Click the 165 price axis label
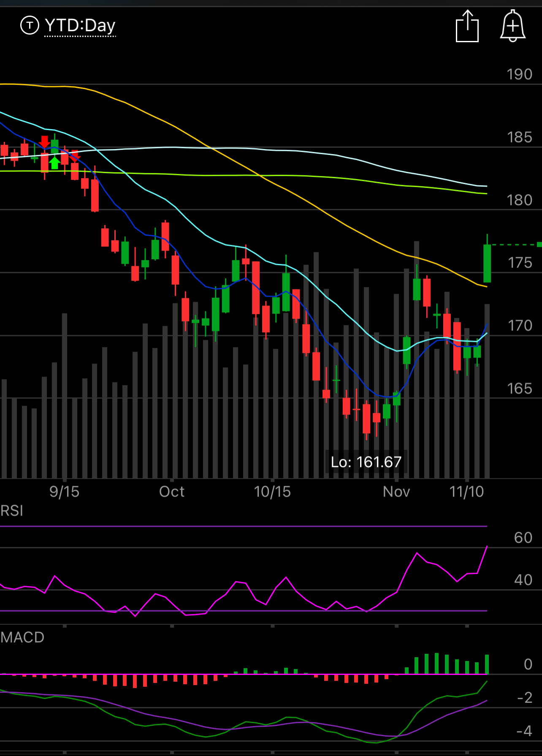The width and height of the screenshot is (542, 756). [x=520, y=388]
